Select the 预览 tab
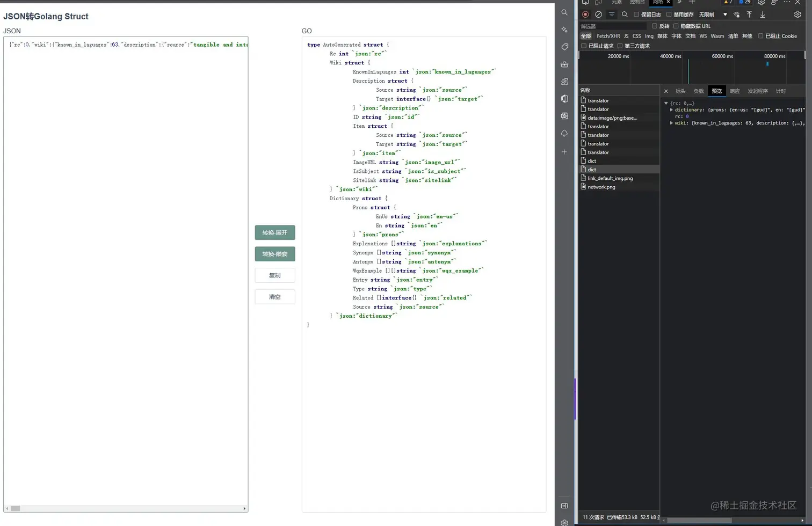 pos(717,91)
